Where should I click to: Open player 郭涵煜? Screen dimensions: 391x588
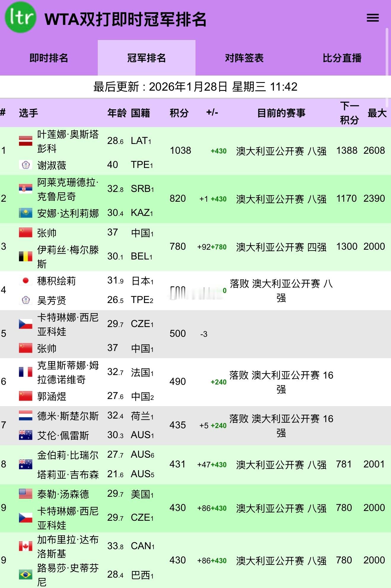coord(52,396)
